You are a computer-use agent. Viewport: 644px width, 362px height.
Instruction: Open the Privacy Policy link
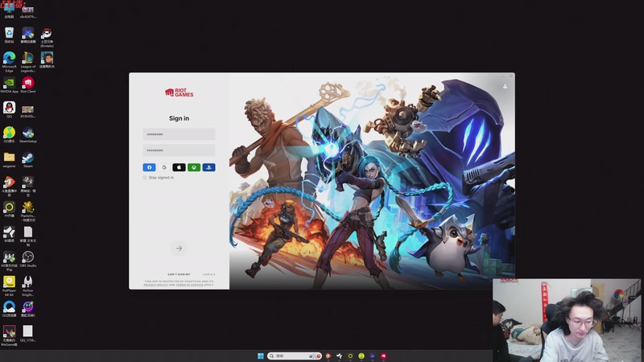click(x=155, y=285)
